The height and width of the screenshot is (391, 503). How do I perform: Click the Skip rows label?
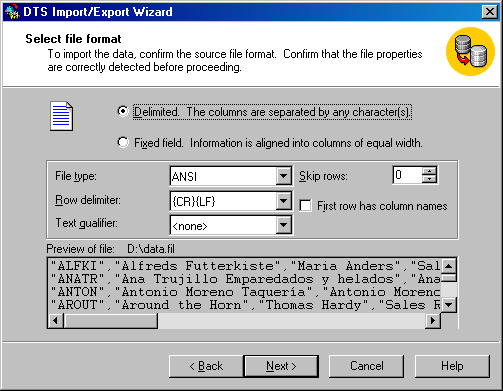[x=323, y=176]
